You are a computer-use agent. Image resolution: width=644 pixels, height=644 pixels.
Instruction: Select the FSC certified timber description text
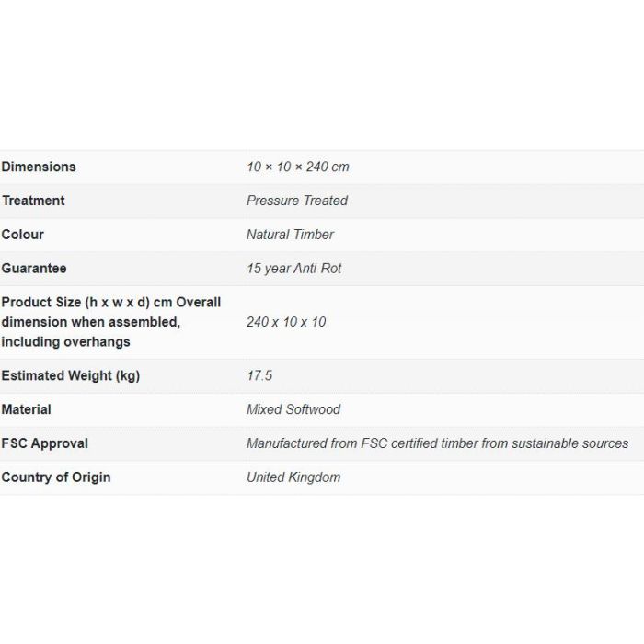pos(437,443)
